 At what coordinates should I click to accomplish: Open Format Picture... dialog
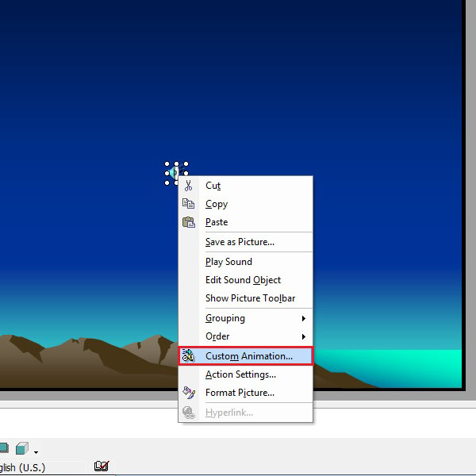(x=245, y=393)
